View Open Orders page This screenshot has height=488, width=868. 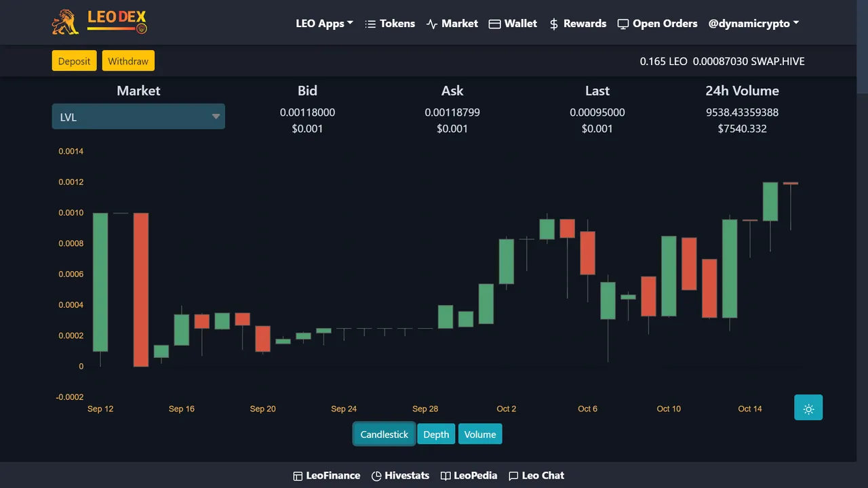(665, 23)
